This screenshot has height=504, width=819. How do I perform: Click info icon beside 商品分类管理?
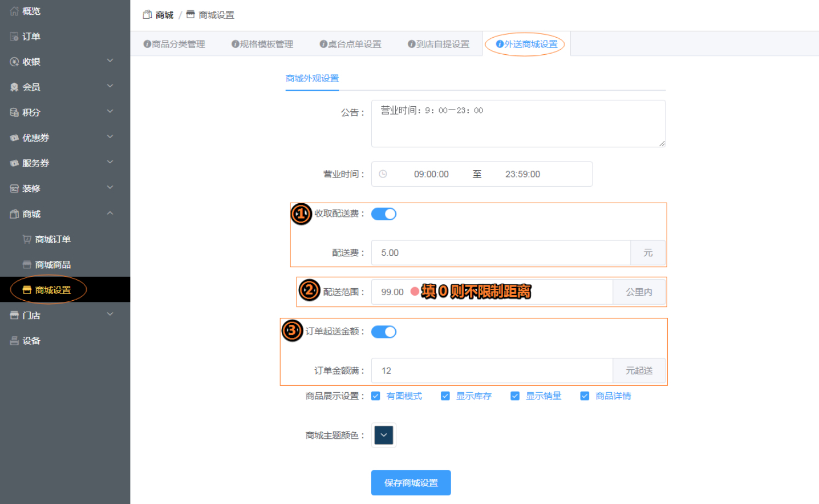coord(147,44)
